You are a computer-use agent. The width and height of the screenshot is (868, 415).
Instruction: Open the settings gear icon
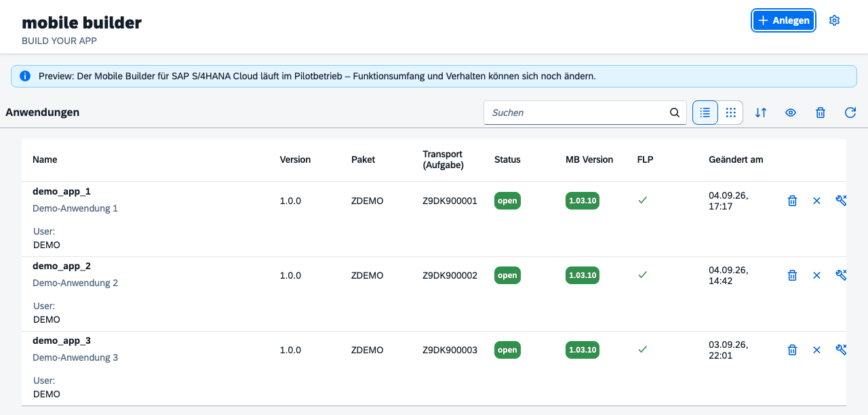tap(835, 20)
